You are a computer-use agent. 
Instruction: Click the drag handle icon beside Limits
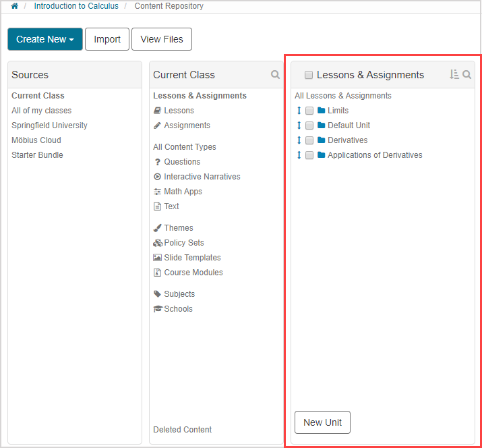299,111
